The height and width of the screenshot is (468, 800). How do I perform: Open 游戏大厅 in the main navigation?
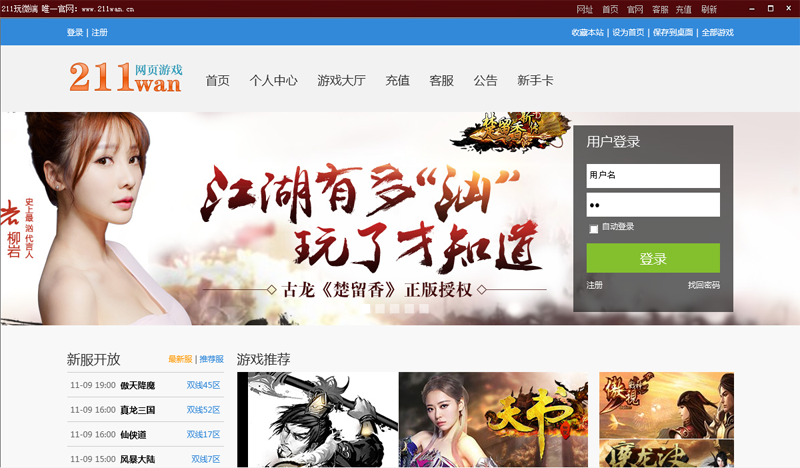(x=341, y=81)
